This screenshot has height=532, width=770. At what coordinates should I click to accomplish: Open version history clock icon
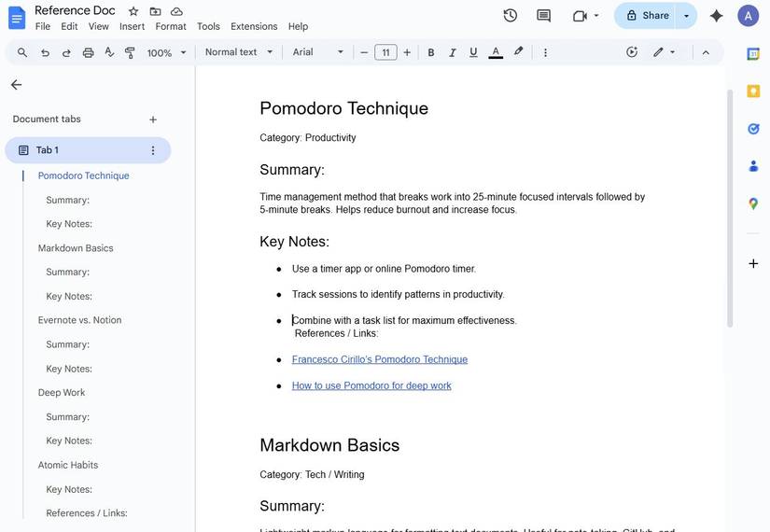[510, 15]
